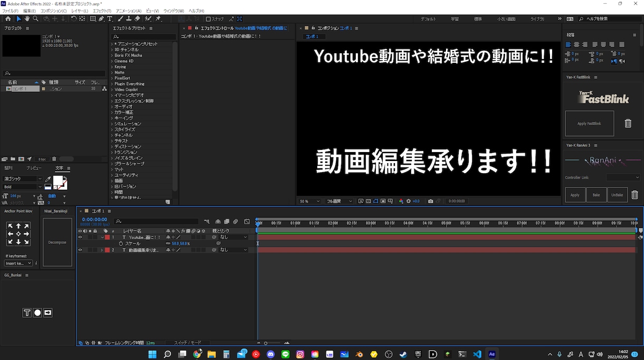Toggle the スナップ checkbox in toolbar
Screen dimensions: 644x360
pos(208,19)
